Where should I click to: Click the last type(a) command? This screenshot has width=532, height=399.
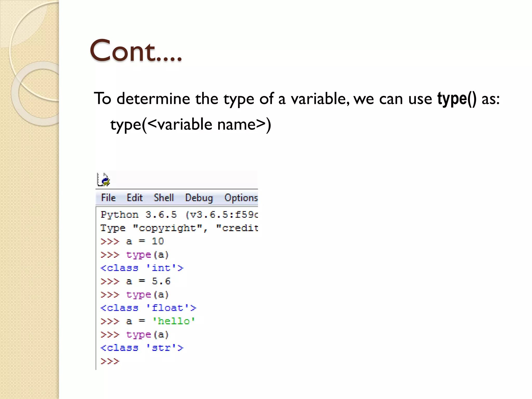coord(147,335)
